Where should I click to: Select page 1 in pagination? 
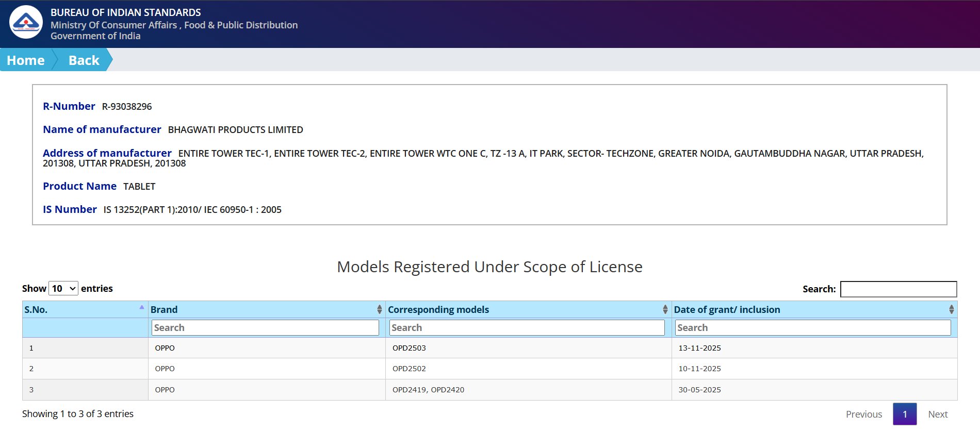click(x=904, y=415)
